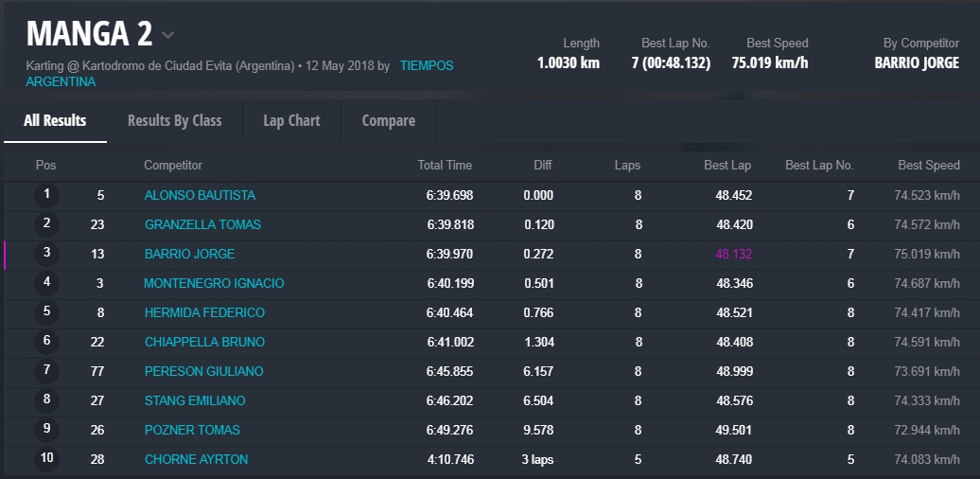Click the position 1 circle badge
Image resolution: width=980 pixels, height=479 pixels.
point(46,195)
